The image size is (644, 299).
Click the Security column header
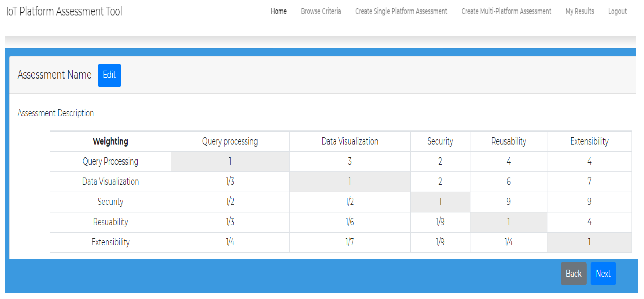pyautogui.click(x=440, y=141)
